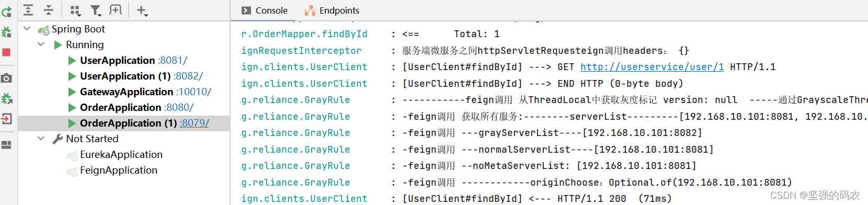Image resolution: width=868 pixels, height=205 pixels.
Task: Select GatewayApplication :10010/ in tree
Action: point(140,92)
